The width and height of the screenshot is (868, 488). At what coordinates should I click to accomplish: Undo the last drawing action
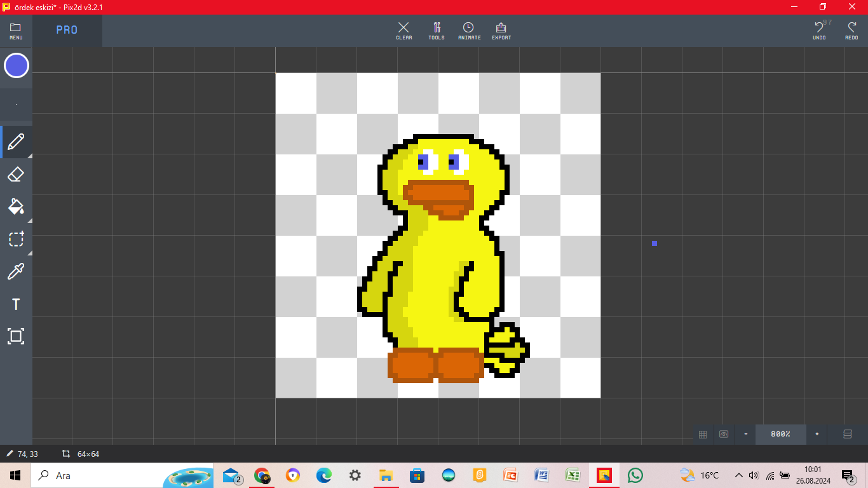tap(819, 30)
